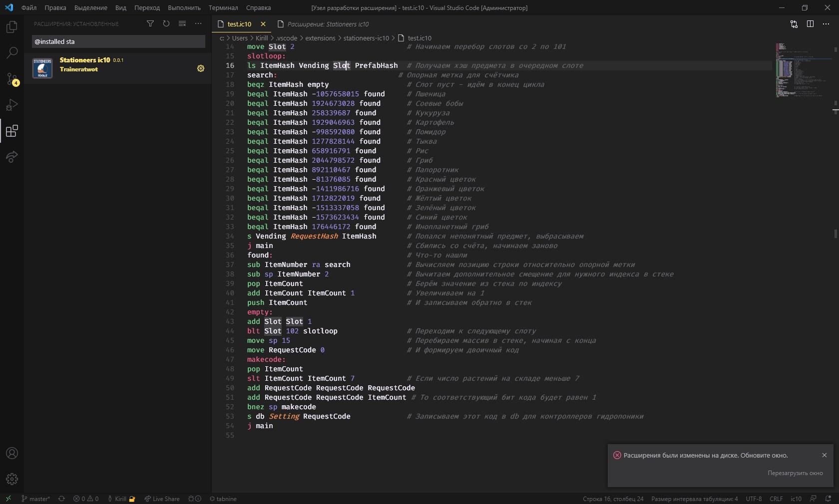
Task: Open the Переход menu
Action: (x=147, y=7)
